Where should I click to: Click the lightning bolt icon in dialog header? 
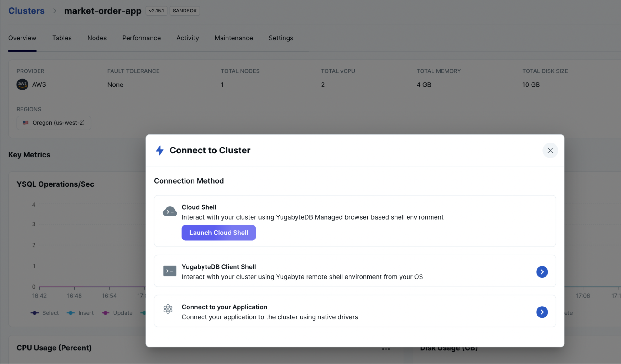click(x=160, y=150)
